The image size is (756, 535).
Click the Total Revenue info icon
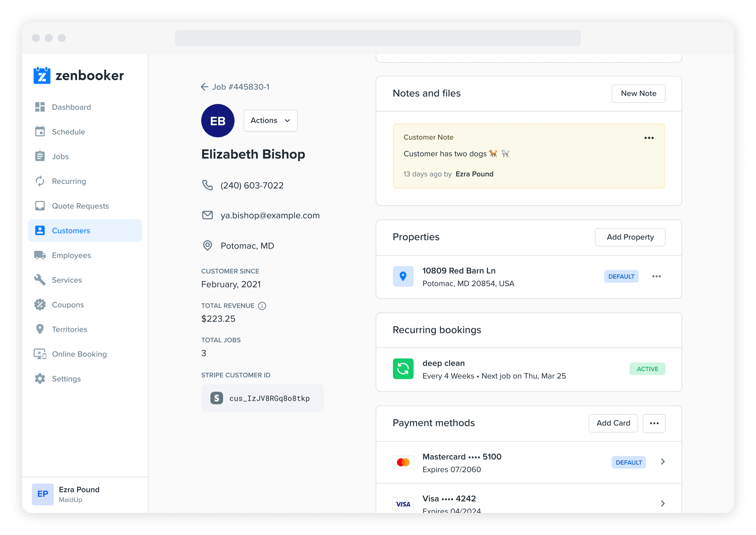(262, 306)
